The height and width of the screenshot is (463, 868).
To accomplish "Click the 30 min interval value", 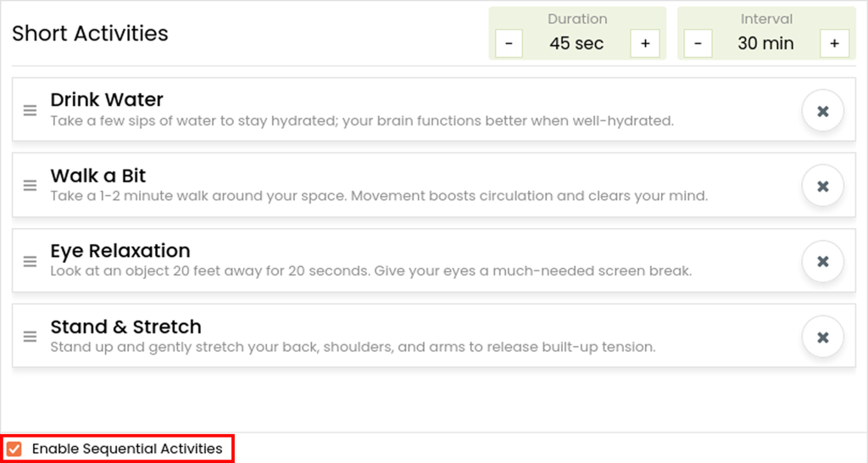I will pyautogui.click(x=765, y=43).
